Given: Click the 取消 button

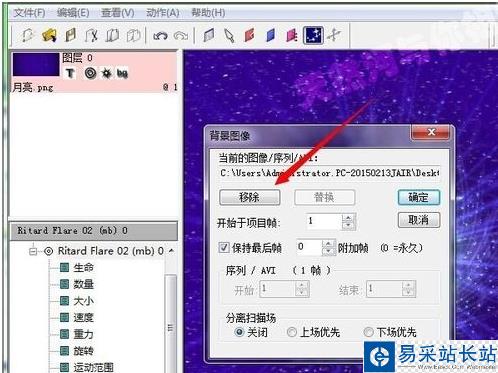Looking at the screenshot, I should tap(419, 220).
